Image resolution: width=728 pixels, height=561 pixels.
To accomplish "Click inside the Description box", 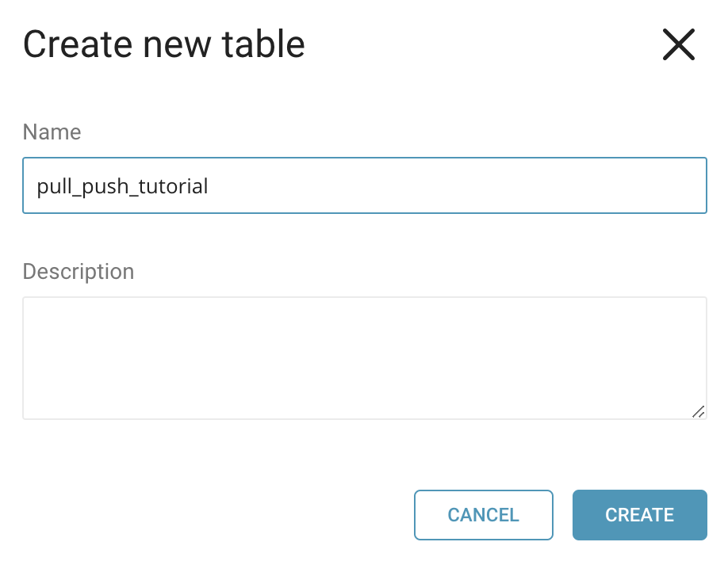I will coord(364,357).
